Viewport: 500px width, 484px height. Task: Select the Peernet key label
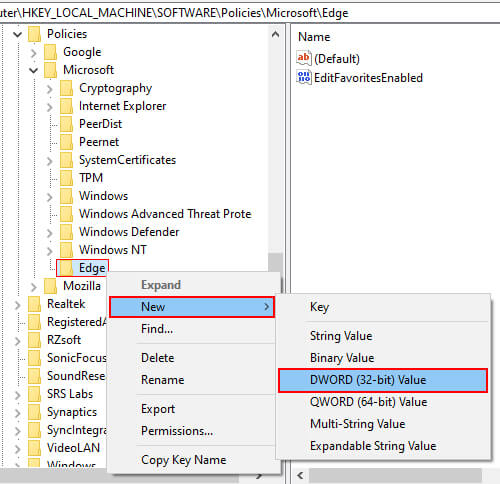click(x=99, y=142)
